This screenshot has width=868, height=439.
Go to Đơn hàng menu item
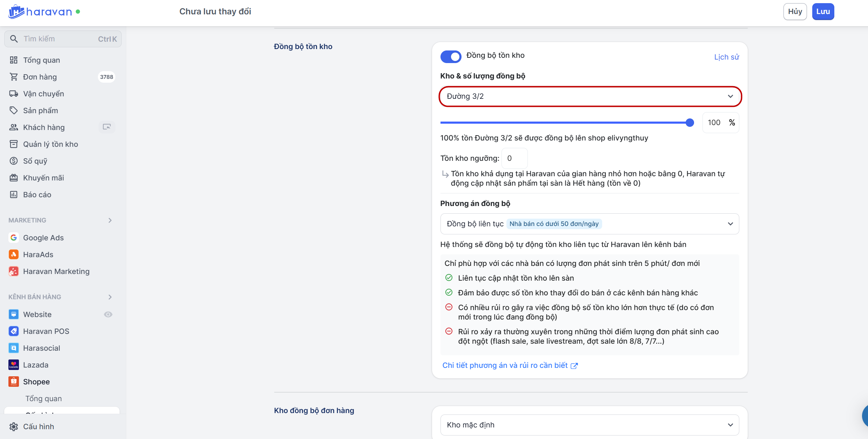tap(40, 77)
